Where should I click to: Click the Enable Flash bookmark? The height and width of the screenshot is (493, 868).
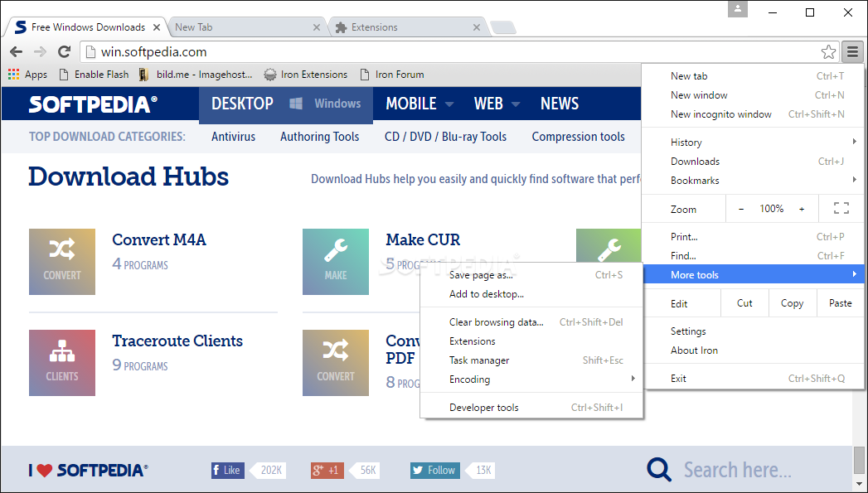click(x=94, y=74)
